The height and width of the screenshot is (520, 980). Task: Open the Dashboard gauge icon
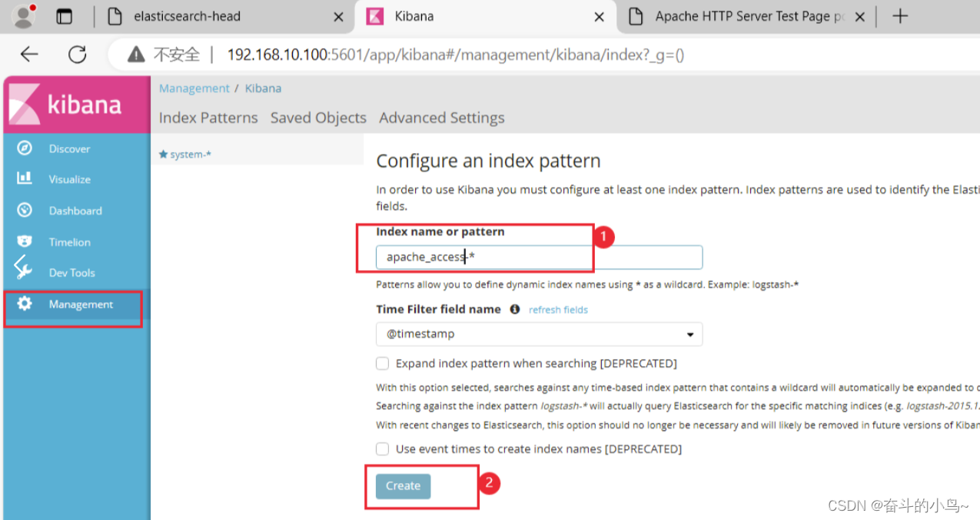point(25,210)
